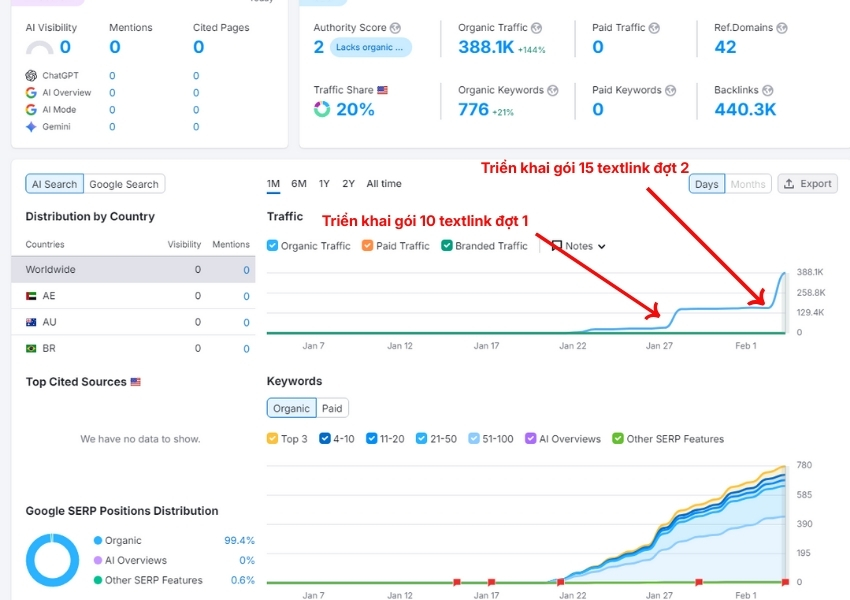The width and height of the screenshot is (850, 600).
Task: Click the Organic legend color dot
Action: click(x=98, y=541)
